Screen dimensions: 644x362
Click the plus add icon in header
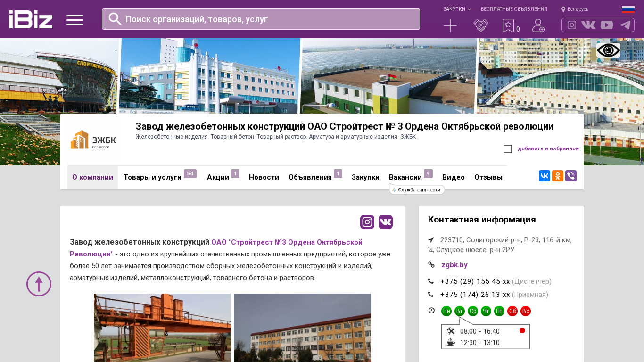pos(450,25)
